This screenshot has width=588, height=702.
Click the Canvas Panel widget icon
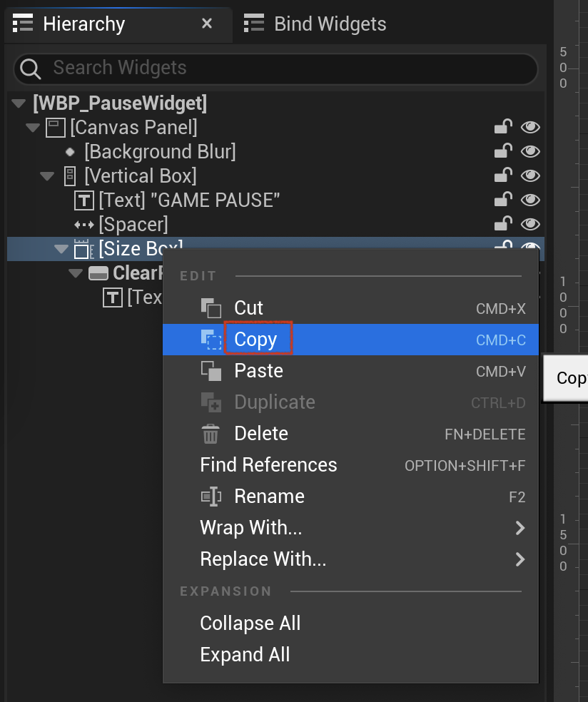pos(56,128)
